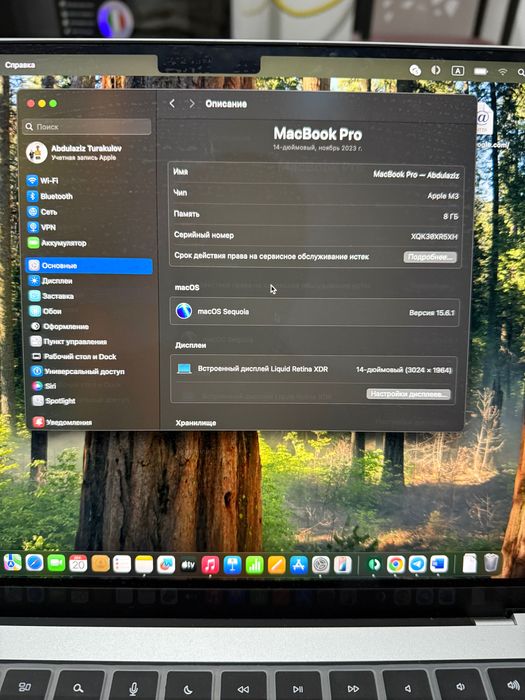This screenshot has height=700, width=525.
Task: Open the Справка menu
Action: click(x=20, y=65)
